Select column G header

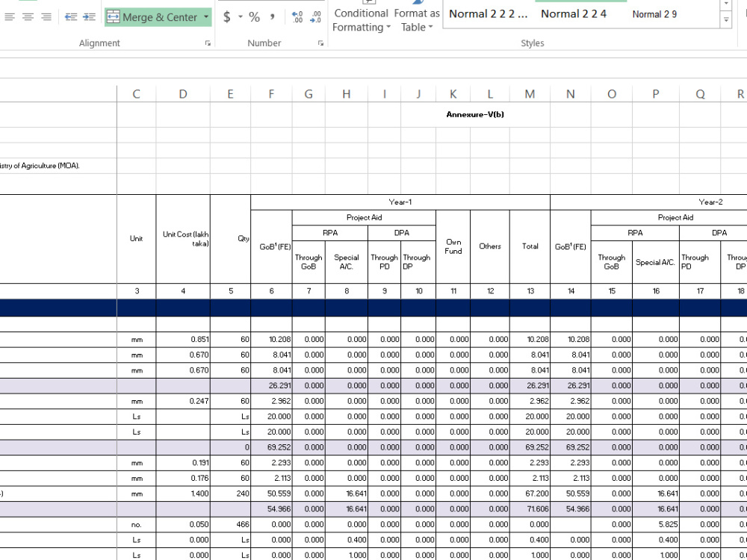pos(309,94)
